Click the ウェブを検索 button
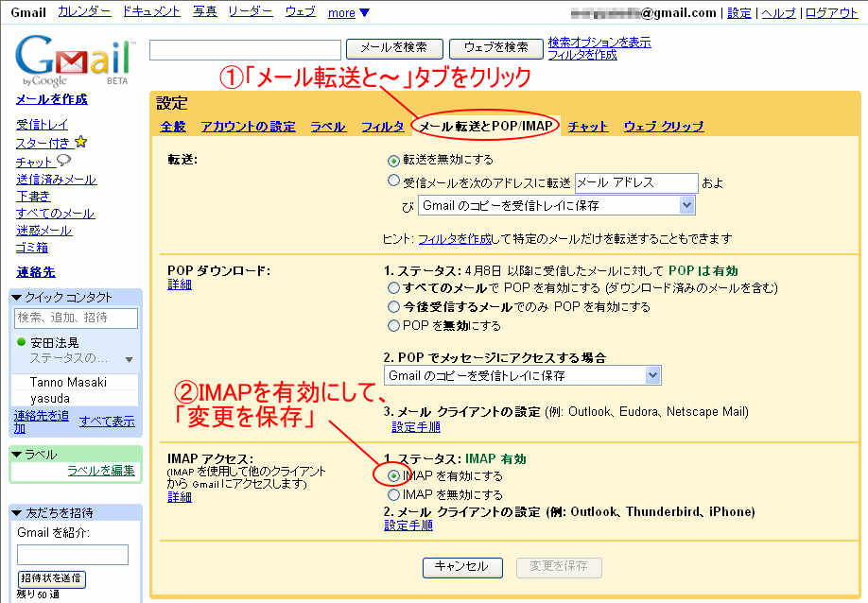Image resolution: width=868 pixels, height=603 pixels. (496, 48)
